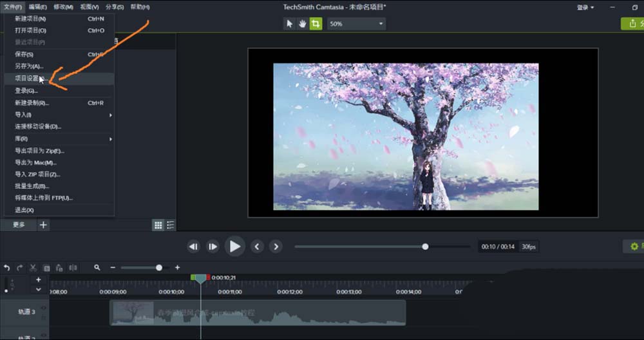
Task: Choose 项目设置 menu entry
Action: pyautogui.click(x=59, y=79)
